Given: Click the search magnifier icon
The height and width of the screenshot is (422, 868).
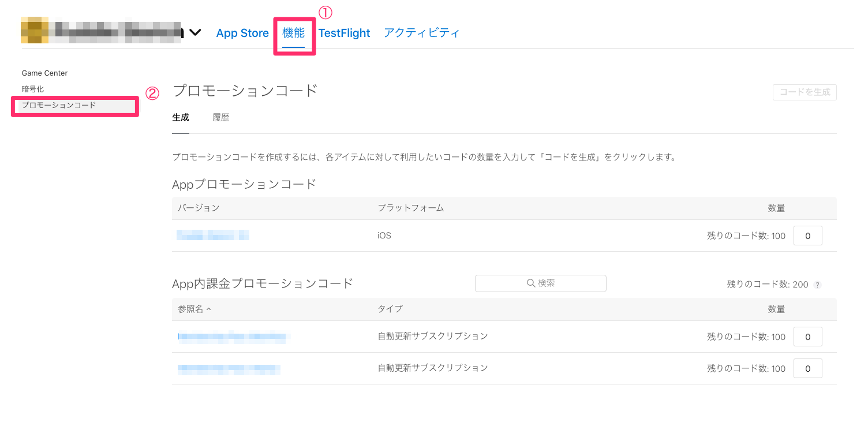Looking at the screenshot, I should [531, 283].
